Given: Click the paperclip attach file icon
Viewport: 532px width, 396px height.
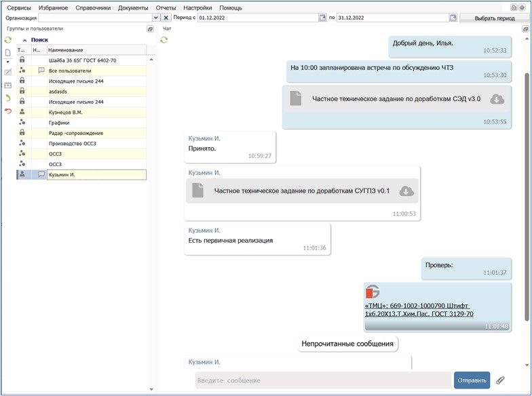Looking at the screenshot, I should click(x=500, y=380).
